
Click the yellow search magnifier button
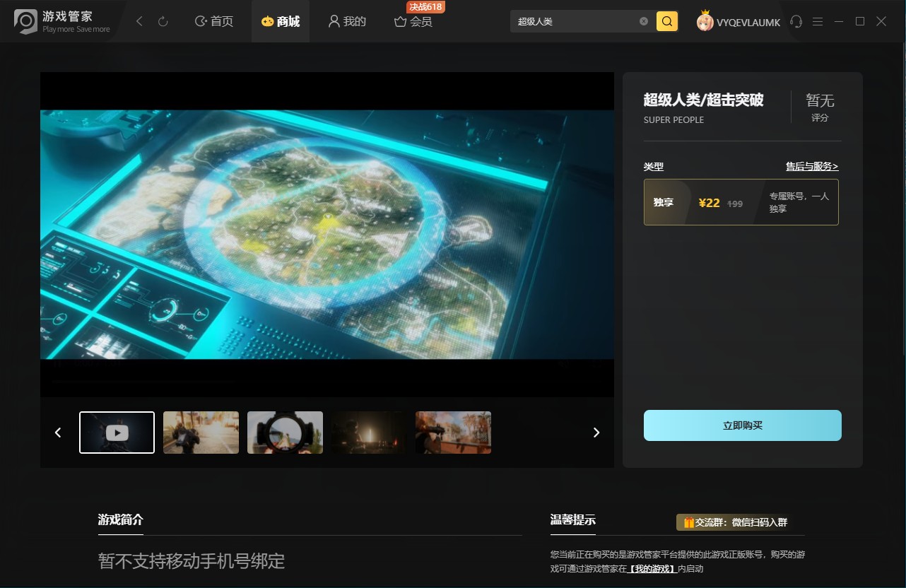click(667, 21)
